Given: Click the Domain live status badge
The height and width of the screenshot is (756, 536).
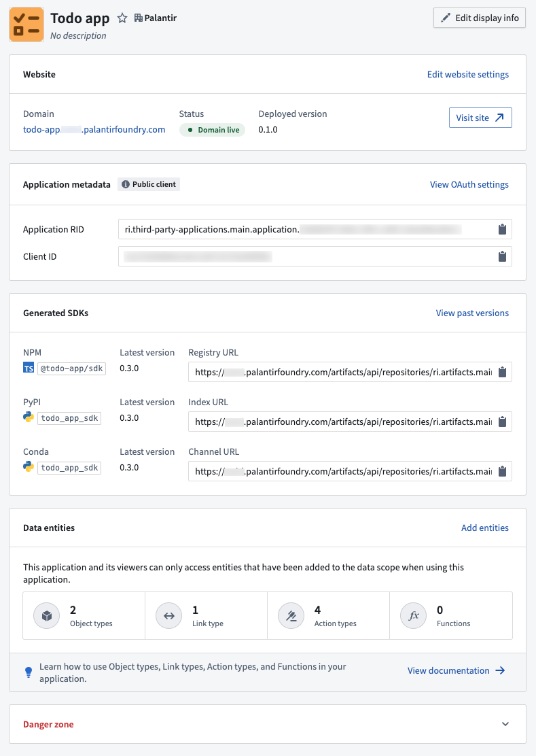Looking at the screenshot, I should click(x=213, y=130).
